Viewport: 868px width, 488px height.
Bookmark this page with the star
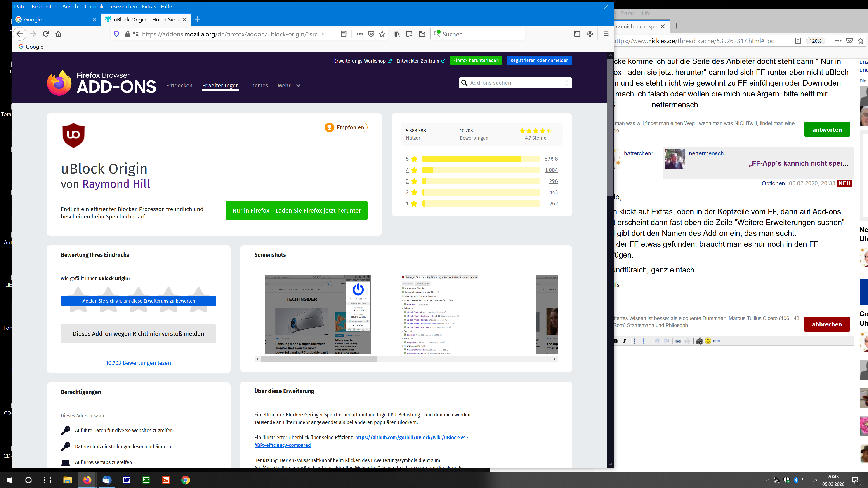pos(382,34)
